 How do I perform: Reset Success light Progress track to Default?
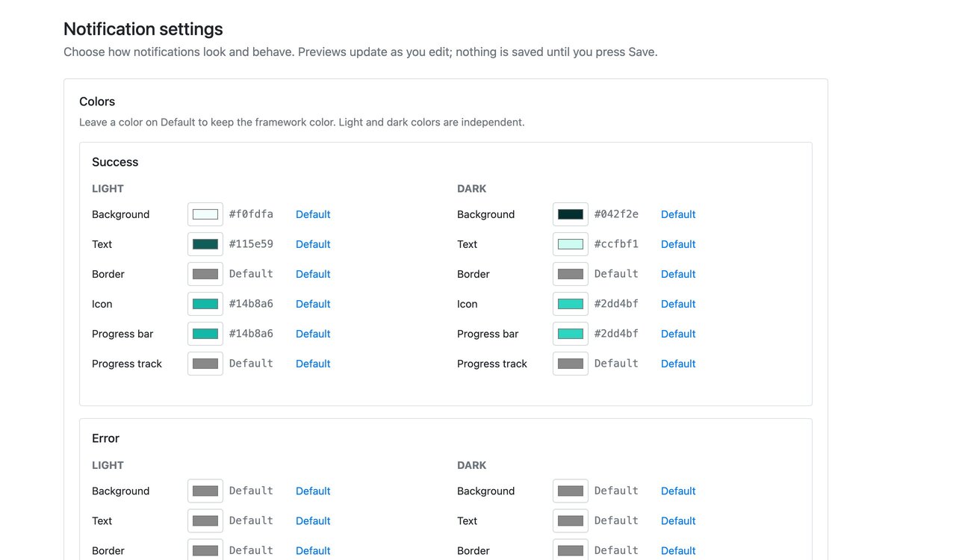(x=313, y=364)
